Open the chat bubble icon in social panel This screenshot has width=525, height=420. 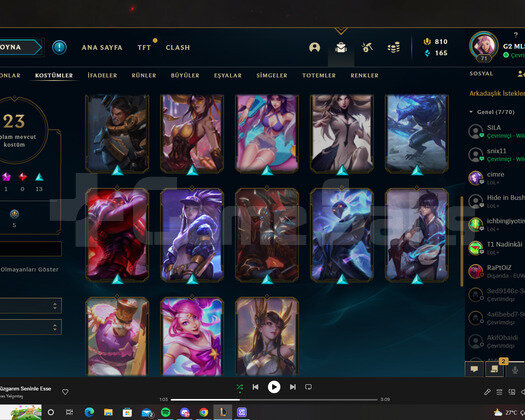pyautogui.click(x=474, y=369)
